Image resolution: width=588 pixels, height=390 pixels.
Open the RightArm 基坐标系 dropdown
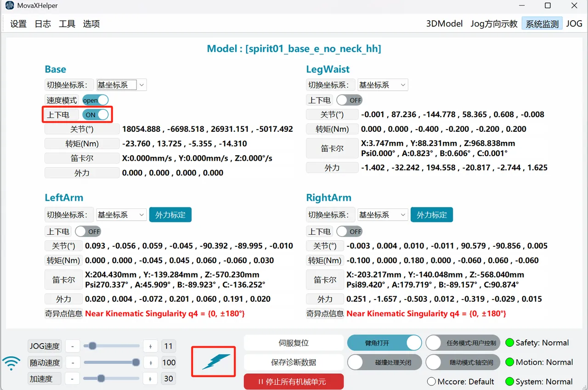pos(383,215)
